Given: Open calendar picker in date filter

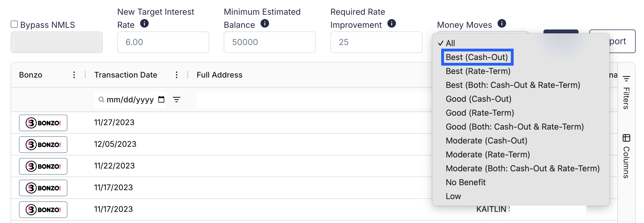Looking at the screenshot, I should coord(161,100).
